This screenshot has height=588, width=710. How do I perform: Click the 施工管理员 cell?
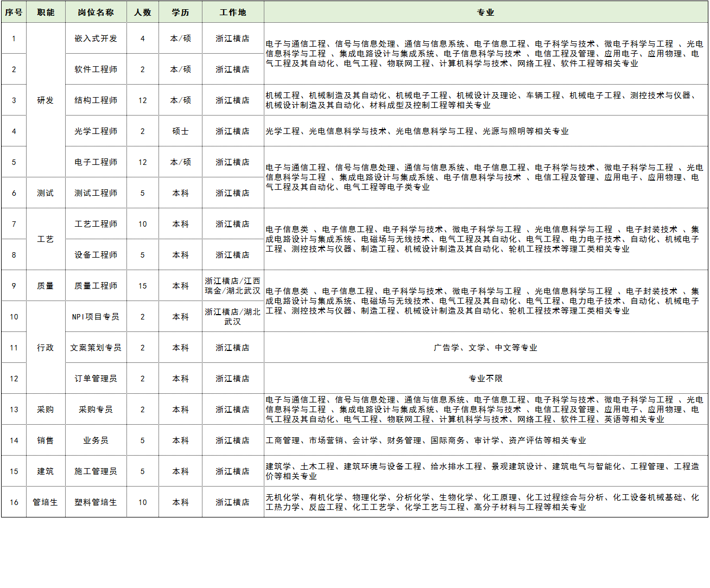coord(96,471)
